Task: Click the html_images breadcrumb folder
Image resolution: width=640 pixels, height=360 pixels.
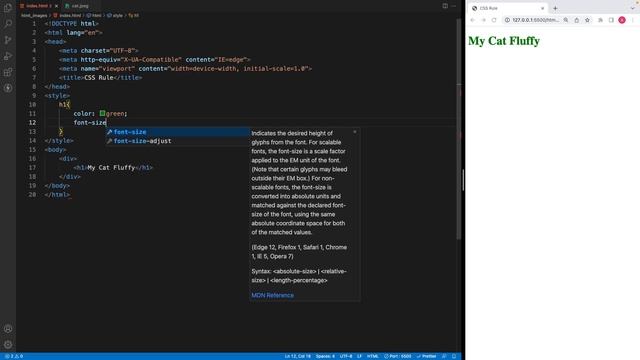Action: 34,16
